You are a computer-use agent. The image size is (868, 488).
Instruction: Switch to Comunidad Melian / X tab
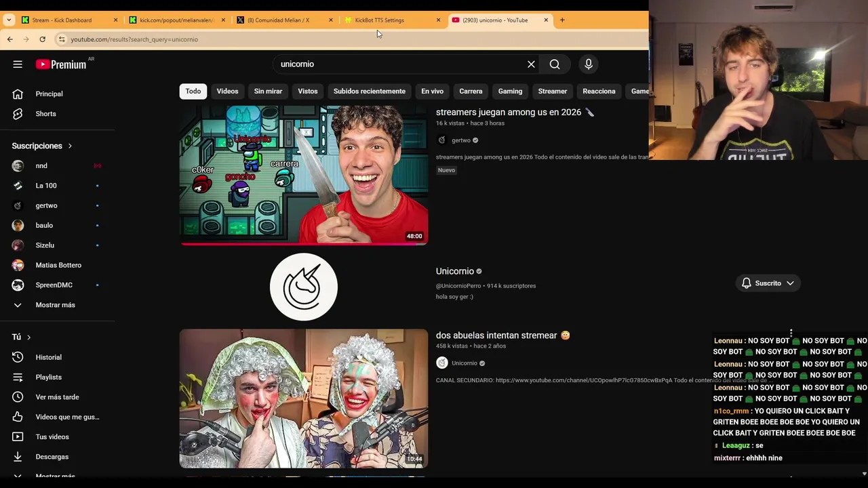point(285,20)
